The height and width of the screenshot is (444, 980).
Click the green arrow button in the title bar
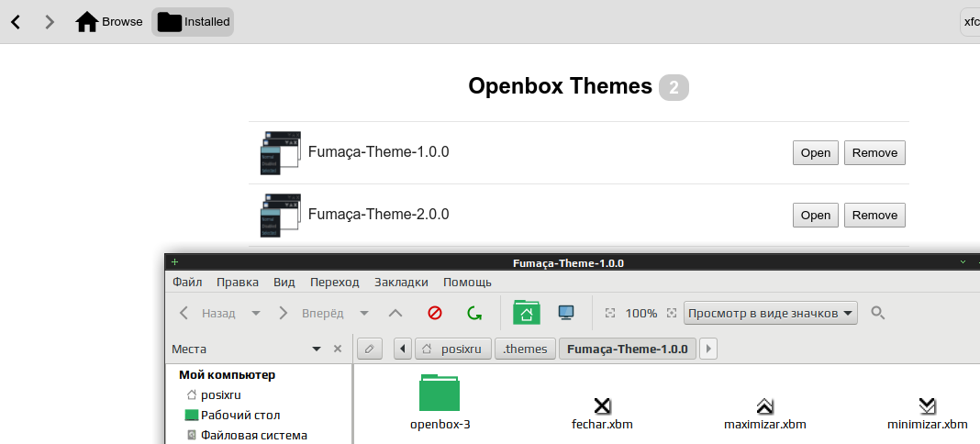[963, 262]
